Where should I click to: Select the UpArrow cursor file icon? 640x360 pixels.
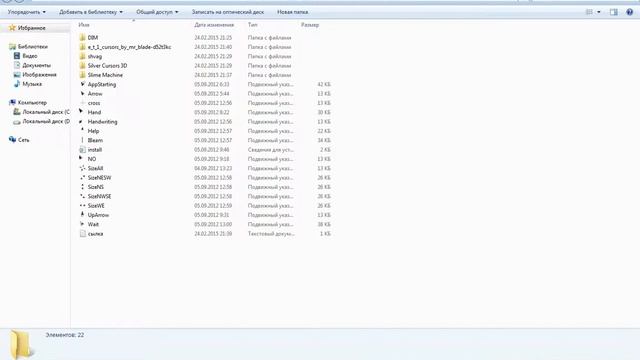tap(82, 215)
